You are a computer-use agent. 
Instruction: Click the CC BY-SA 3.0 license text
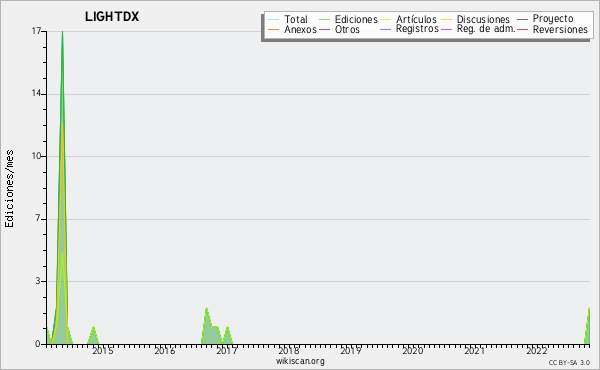(569, 362)
